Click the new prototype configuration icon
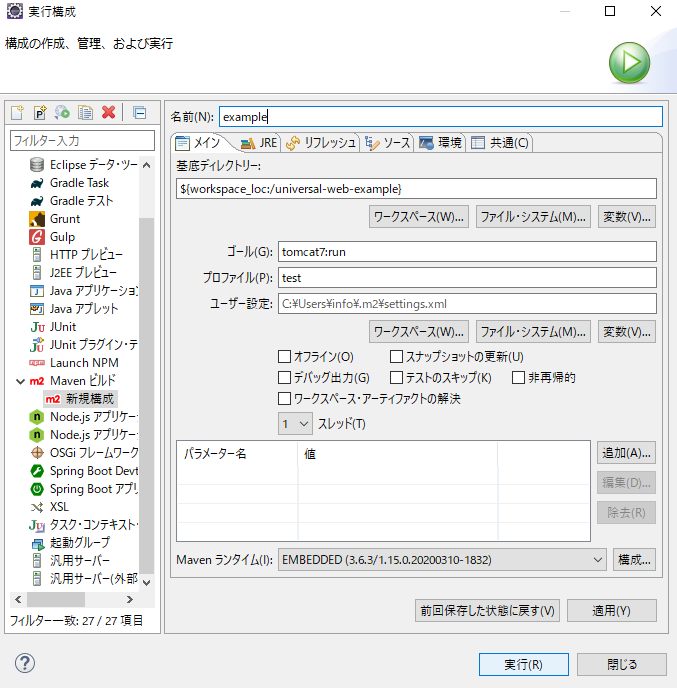The width and height of the screenshot is (677, 688). tap(40, 113)
